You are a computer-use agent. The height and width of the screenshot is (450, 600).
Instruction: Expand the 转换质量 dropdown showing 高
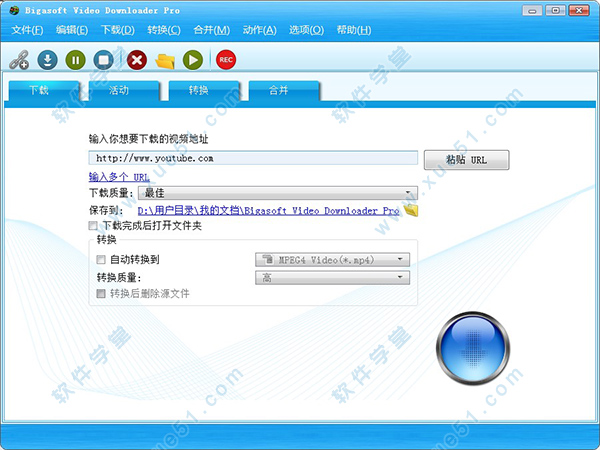(333, 277)
